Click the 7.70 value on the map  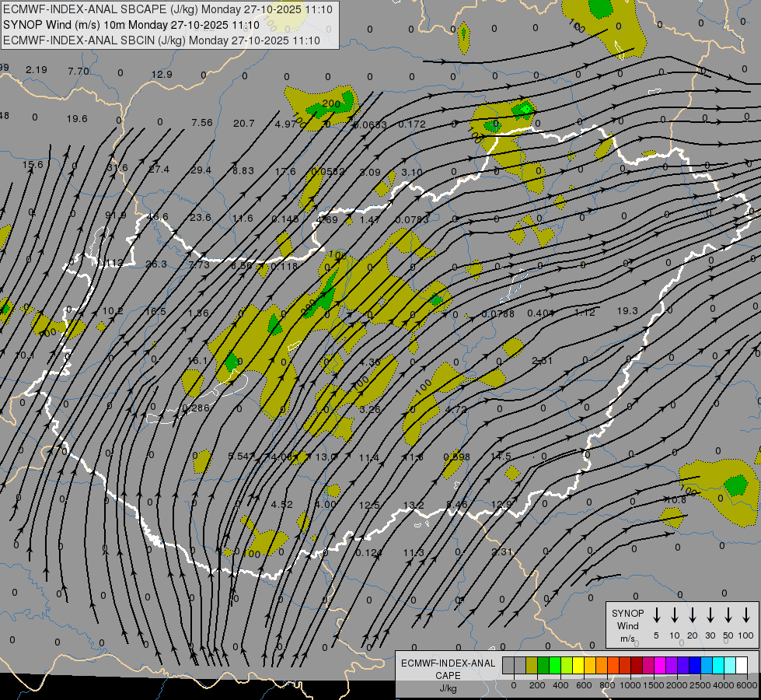point(79,72)
